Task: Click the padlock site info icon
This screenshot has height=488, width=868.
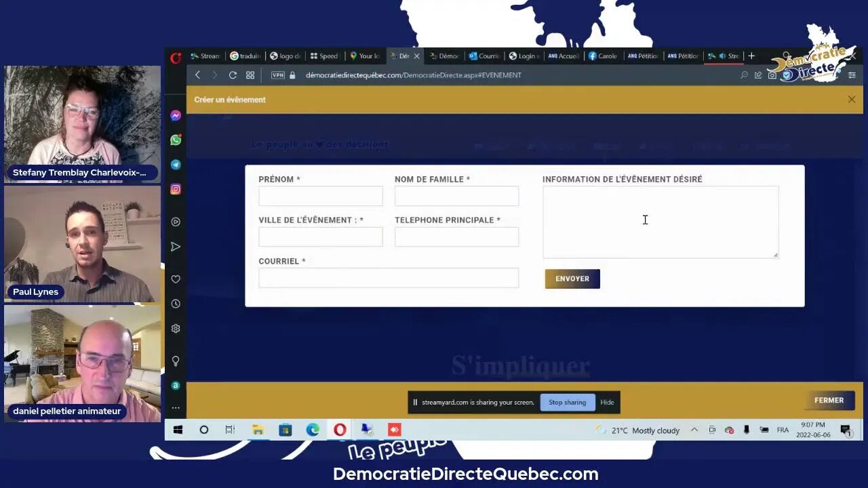Action: pyautogui.click(x=293, y=75)
